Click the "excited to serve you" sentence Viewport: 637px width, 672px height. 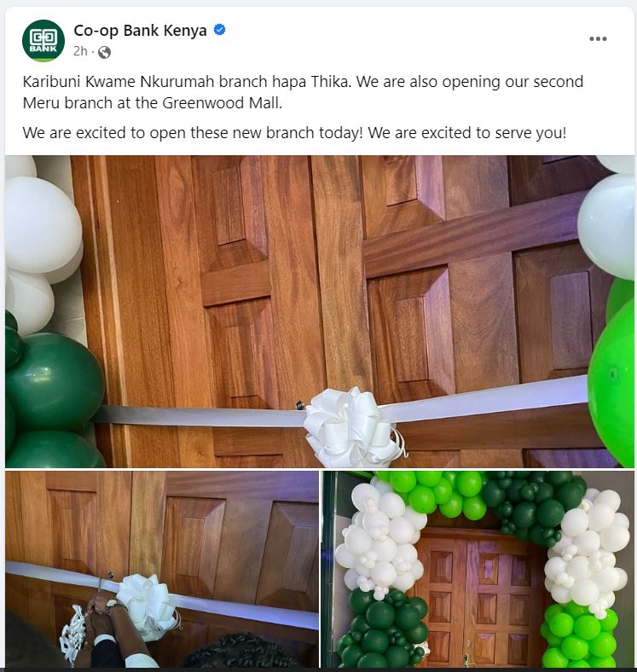click(466, 133)
